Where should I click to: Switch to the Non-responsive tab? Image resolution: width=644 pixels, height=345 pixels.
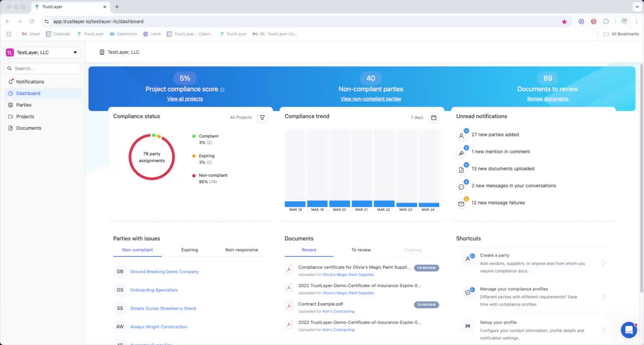pos(242,250)
